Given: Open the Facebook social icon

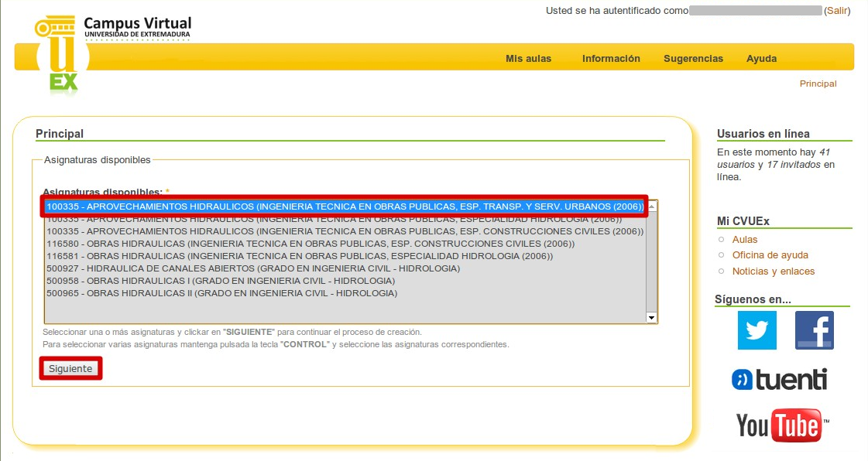Looking at the screenshot, I should click(814, 330).
